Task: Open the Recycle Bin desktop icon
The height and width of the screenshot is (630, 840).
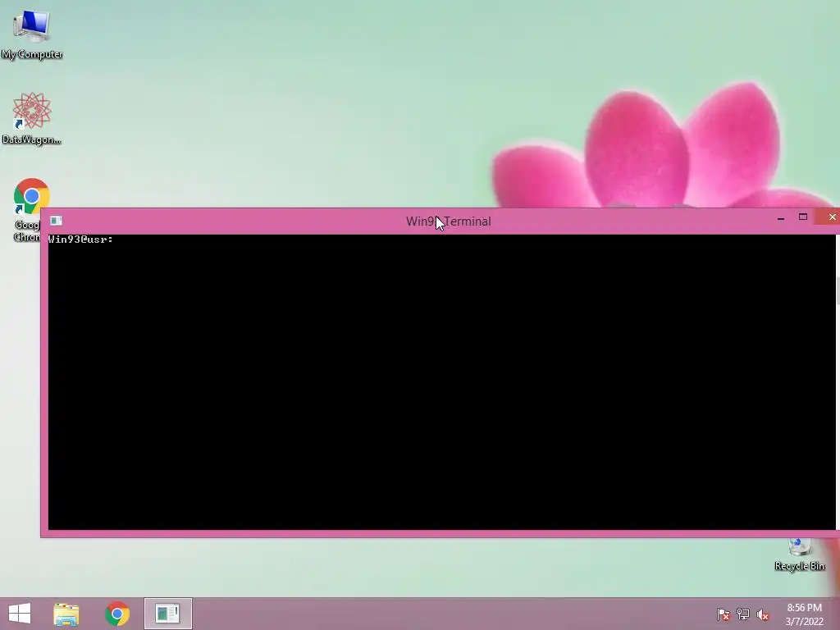Action: pos(799,555)
